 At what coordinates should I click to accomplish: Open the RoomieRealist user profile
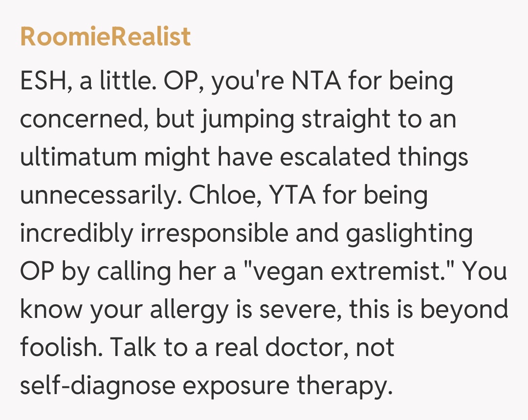(x=105, y=37)
